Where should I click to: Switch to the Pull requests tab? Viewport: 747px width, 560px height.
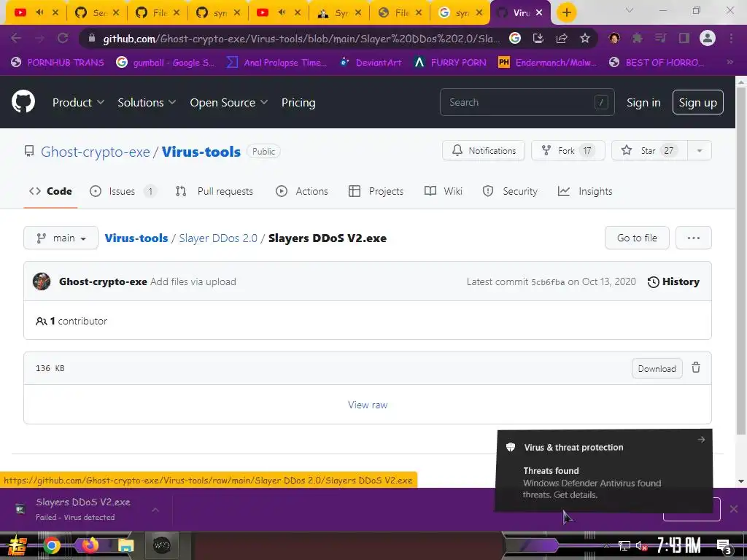coord(214,191)
